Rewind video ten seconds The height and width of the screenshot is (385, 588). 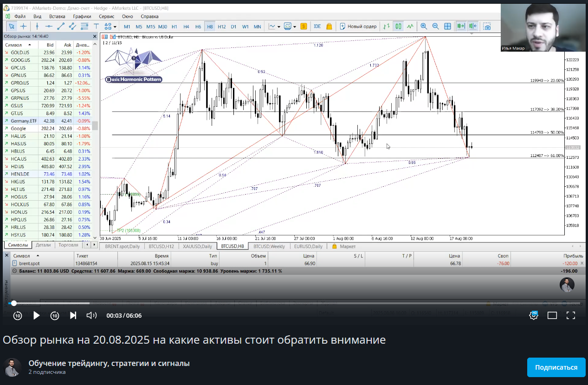(x=17, y=315)
